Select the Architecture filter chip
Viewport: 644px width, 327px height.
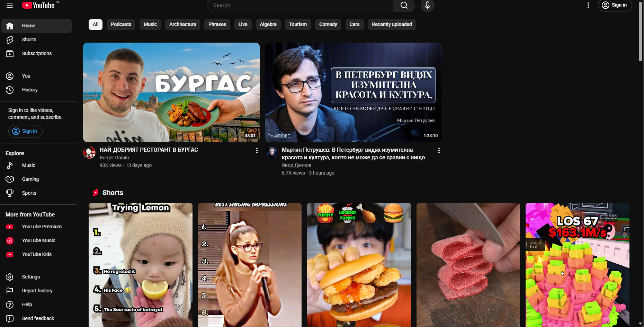pyautogui.click(x=182, y=25)
